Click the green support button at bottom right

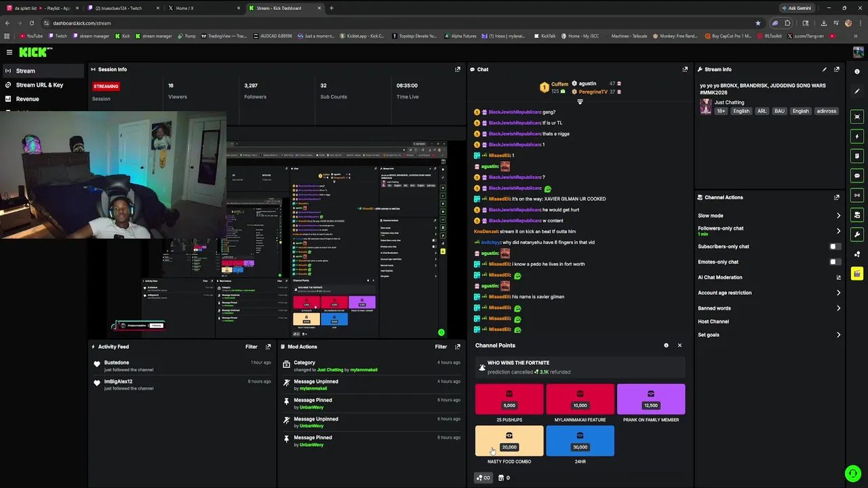tap(853, 473)
